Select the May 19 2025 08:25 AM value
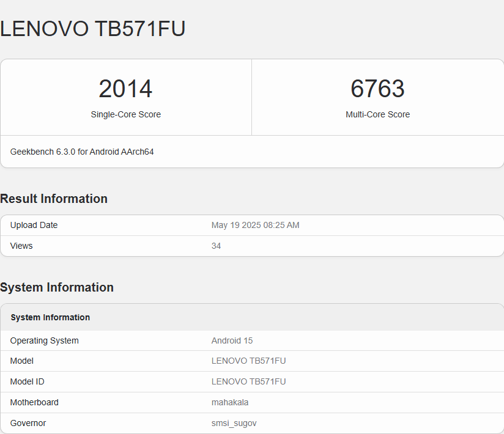The height and width of the screenshot is (434, 504). [x=255, y=225]
